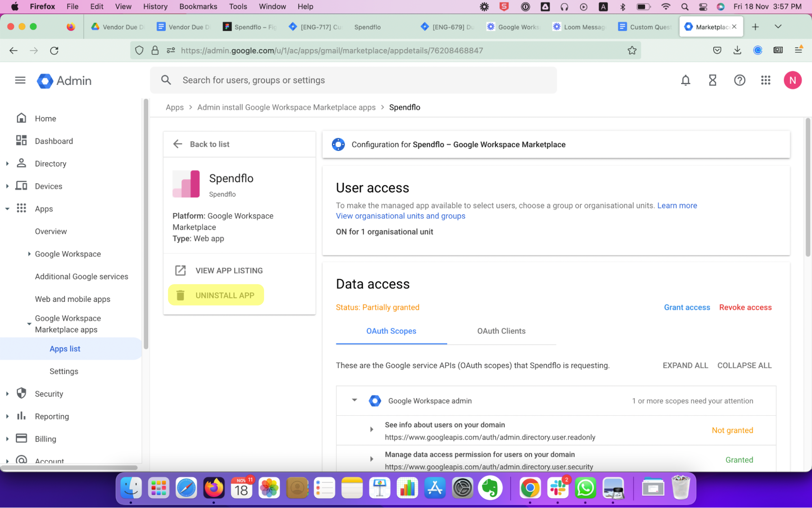Expand 'See info about users' scope
Viewport: 812px width, 508px height.
click(x=371, y=430)
